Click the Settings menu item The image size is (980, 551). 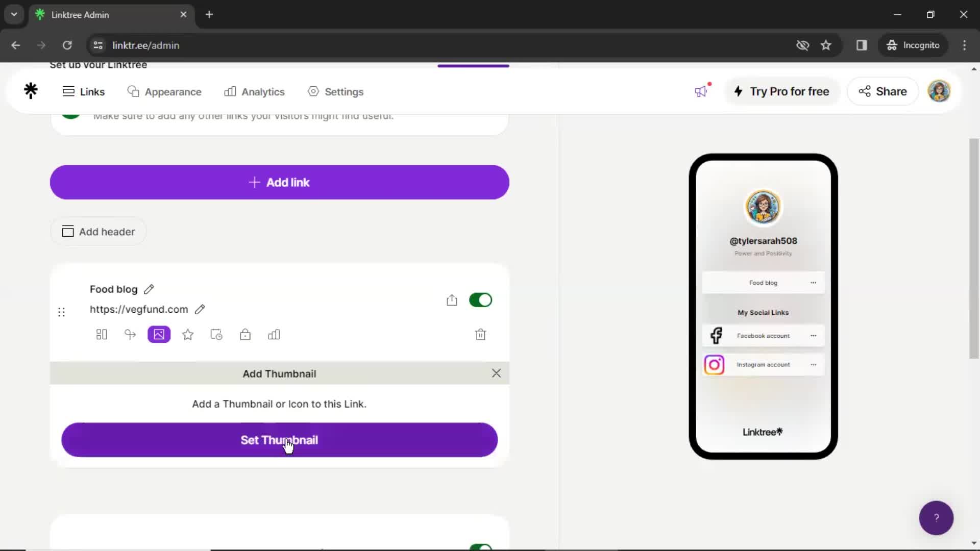[x=344, y=91]
